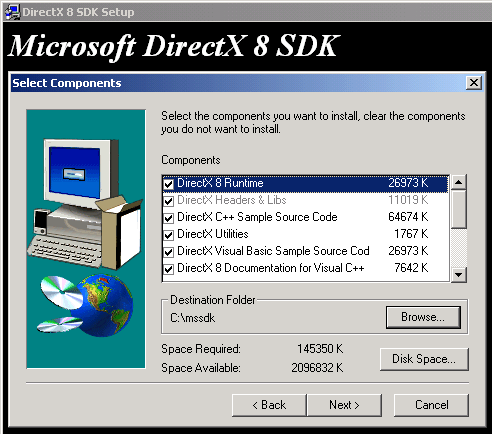Uncheck Visual Basic Sample Source Code checkbox
This screenshot has height=434, width=492.
[x=169, y=252]
